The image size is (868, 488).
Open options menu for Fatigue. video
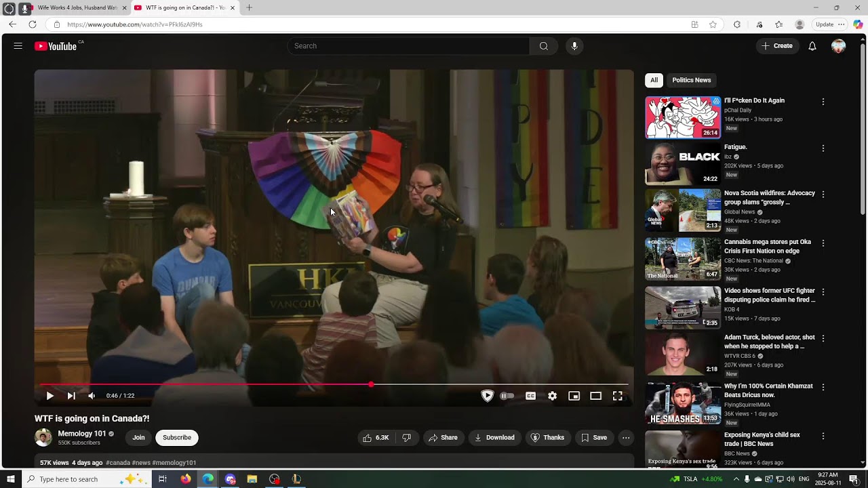823,148
